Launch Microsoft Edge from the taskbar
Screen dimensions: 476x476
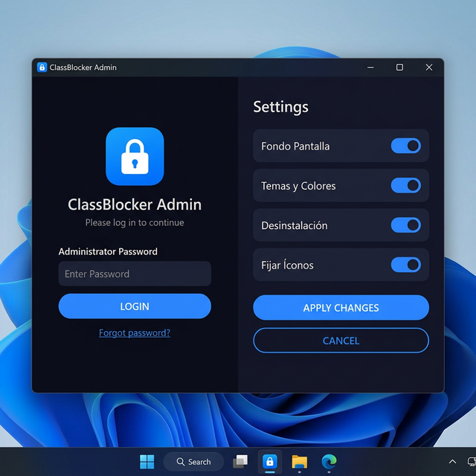point(329,462)
